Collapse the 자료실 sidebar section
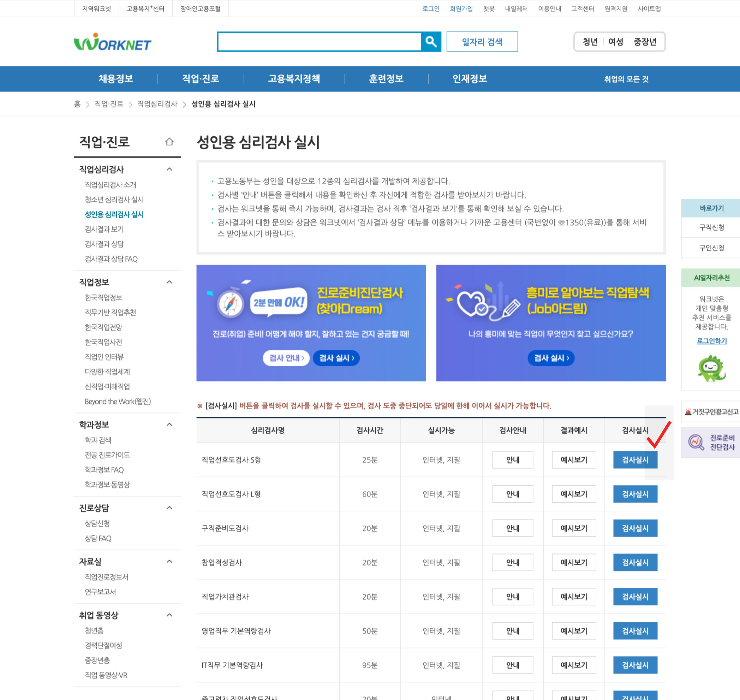Screen dimensions: 740x700 [169, 562]
